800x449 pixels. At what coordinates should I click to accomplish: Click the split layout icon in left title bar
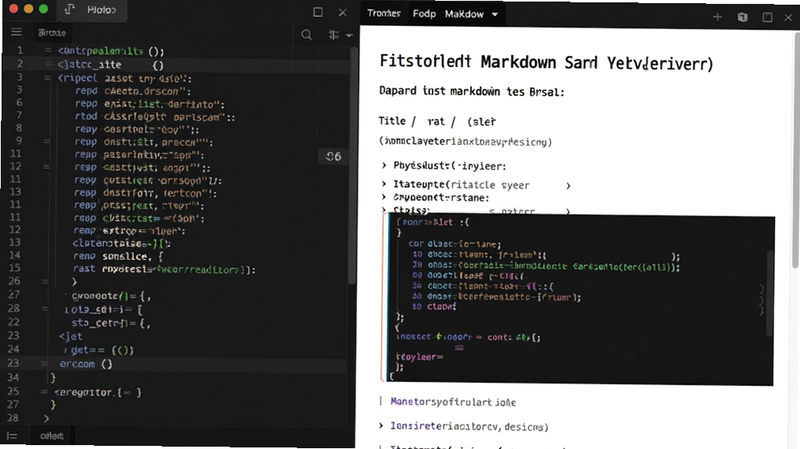point(317,12)
